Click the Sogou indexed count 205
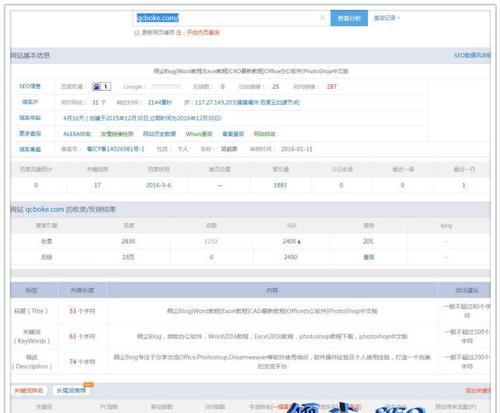The height and width of the screenshot is (413, 500). [x=368, y=241]
